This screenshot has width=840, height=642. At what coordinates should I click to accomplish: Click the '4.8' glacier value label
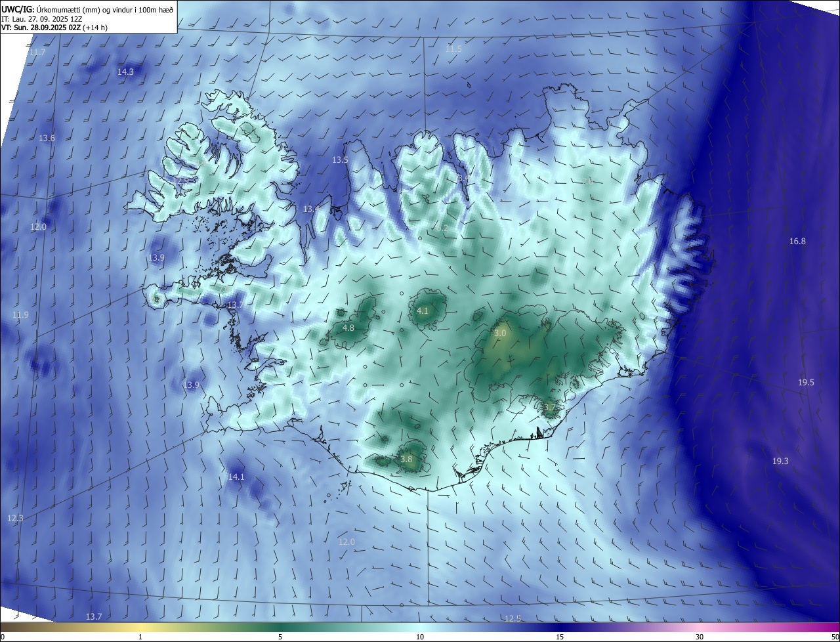pyautogui.click(x=348, y=327)
